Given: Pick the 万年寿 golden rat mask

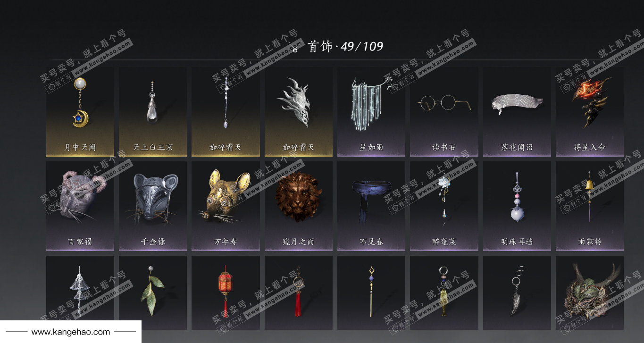Looking at the screenshot, I should pos(226,206).
